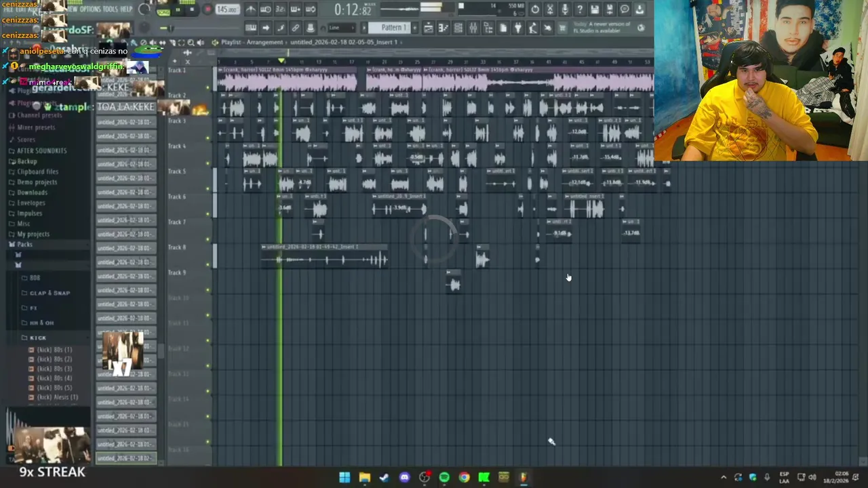
Task: Select the Paint brush playlist tool
Action: click(x=134, y=43)
